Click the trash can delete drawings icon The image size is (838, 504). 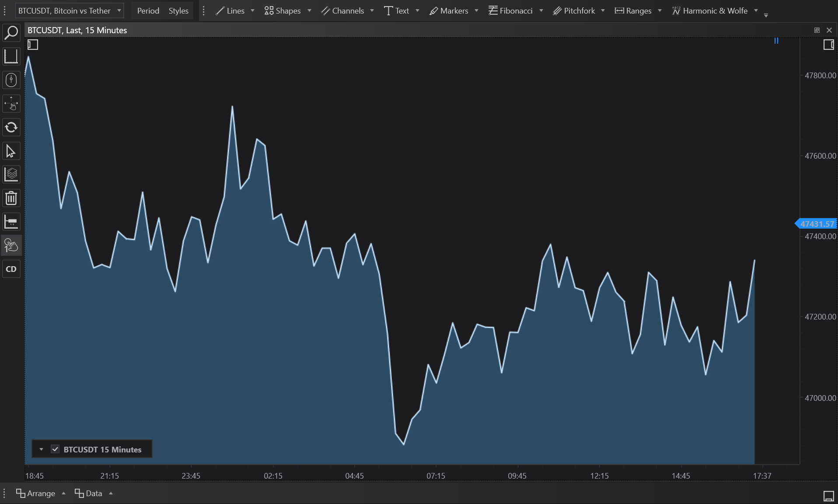(x=11, y=198)
